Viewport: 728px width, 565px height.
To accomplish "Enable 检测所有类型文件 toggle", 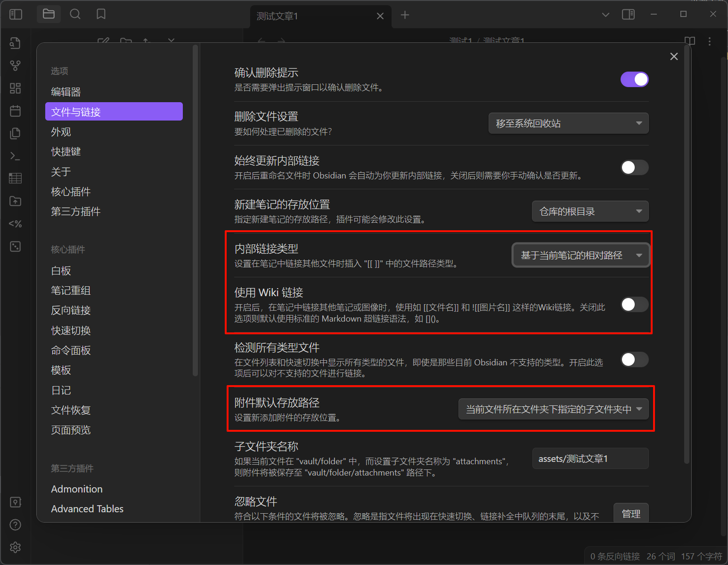I will click(634, 360).
